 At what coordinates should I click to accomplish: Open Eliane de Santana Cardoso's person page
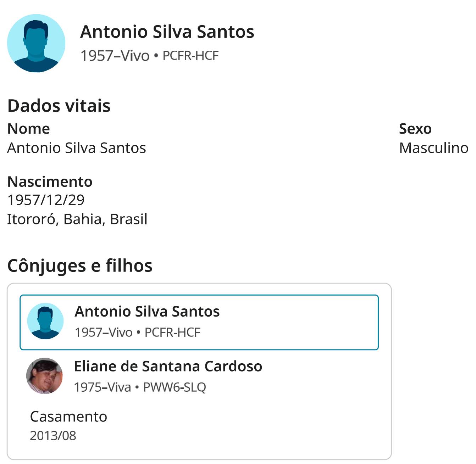click(x=168, y=366)
